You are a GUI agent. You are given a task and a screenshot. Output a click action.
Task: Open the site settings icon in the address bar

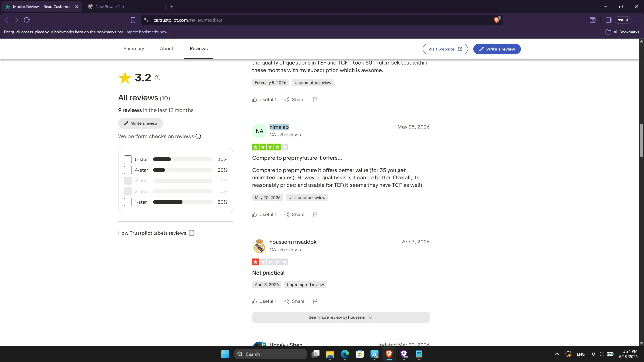[146, 20]
